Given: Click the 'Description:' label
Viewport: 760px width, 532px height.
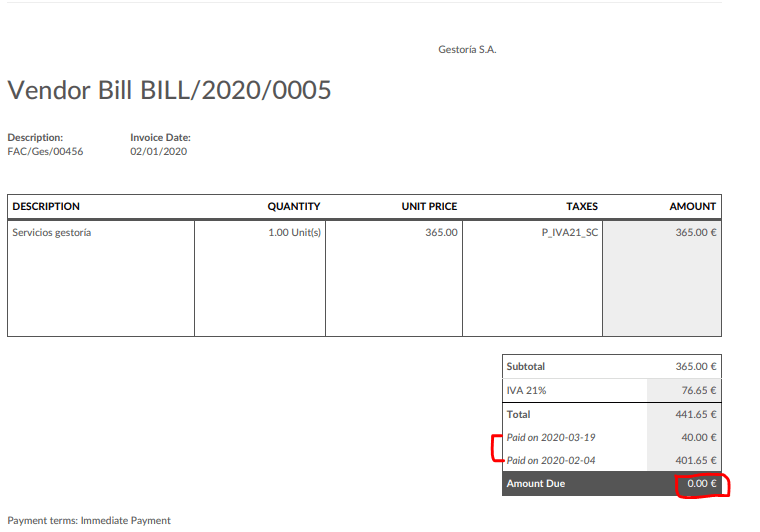Looking at the screenshot, I should pyautogui.click(x=35, y=138).
